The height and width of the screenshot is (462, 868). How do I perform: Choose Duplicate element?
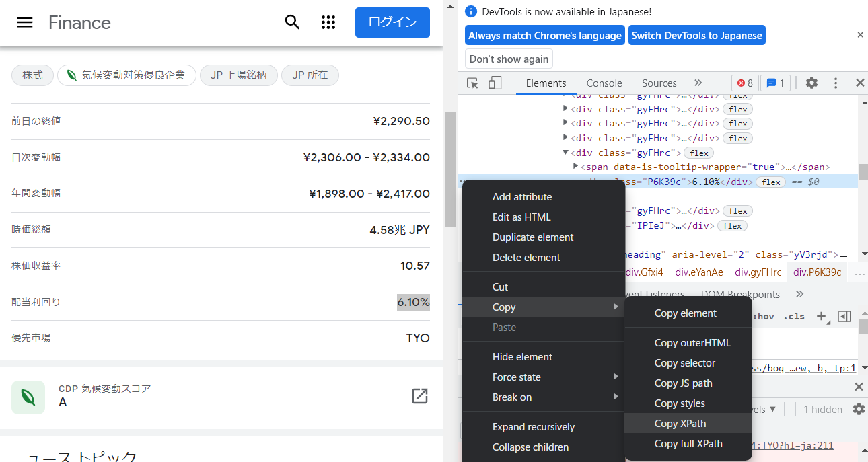533,237
